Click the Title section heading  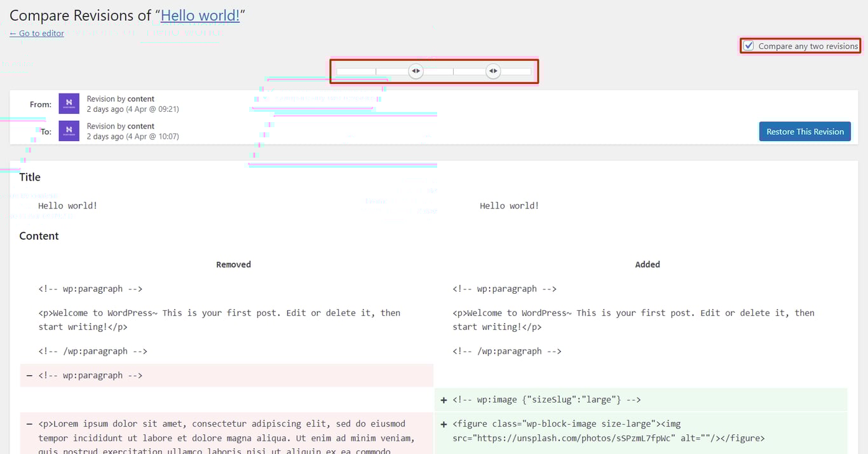[29, 177]
